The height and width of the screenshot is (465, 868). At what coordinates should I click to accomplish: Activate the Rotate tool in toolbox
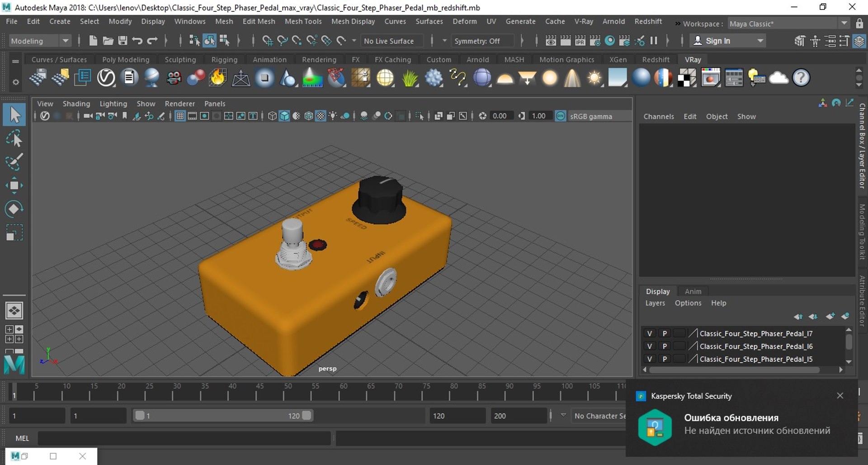(14, 209)
